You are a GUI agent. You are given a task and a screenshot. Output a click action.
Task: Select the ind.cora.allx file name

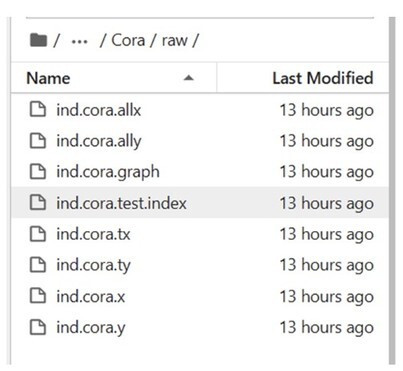(x=99, y=110)
